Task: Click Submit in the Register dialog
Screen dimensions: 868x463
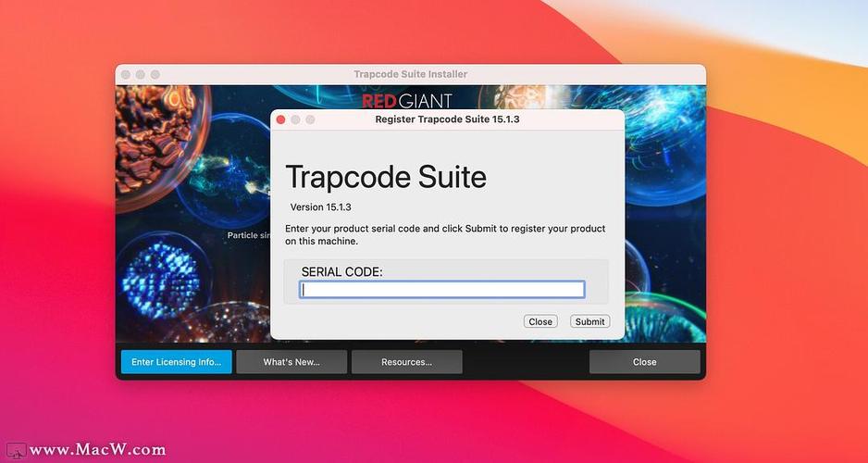Action: pyautogui.click(x=589, y=321)
